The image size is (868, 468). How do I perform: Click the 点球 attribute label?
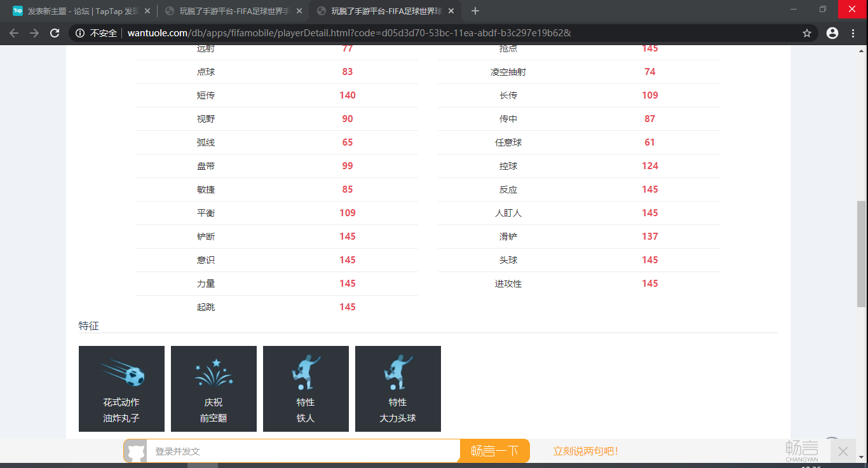(206, 72)
